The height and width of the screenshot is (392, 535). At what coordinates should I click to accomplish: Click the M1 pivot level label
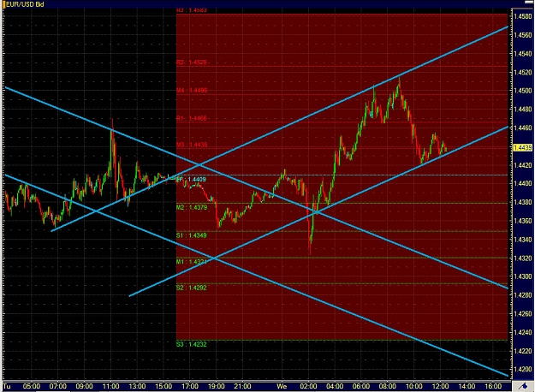192,262
